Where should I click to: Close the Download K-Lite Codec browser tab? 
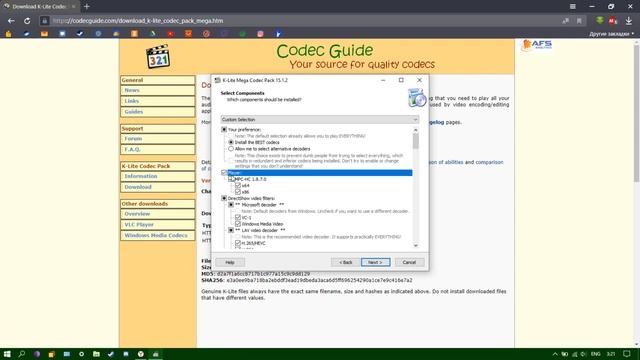[x=73, y=7]
